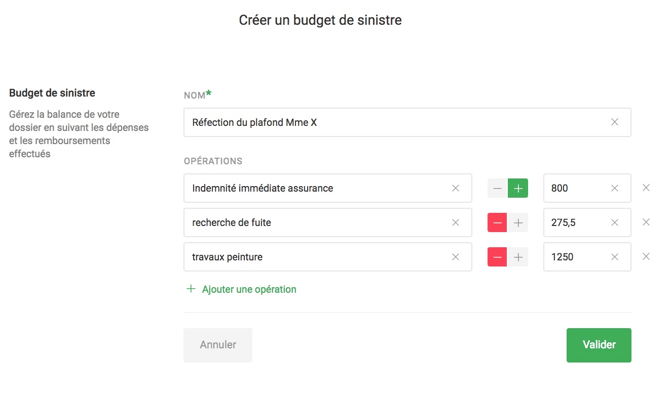The width and height of the screenshot is (670, 407).
Task: Select green plus for 'Indemnité immédiate assurance'
Action: coord(518,188)
